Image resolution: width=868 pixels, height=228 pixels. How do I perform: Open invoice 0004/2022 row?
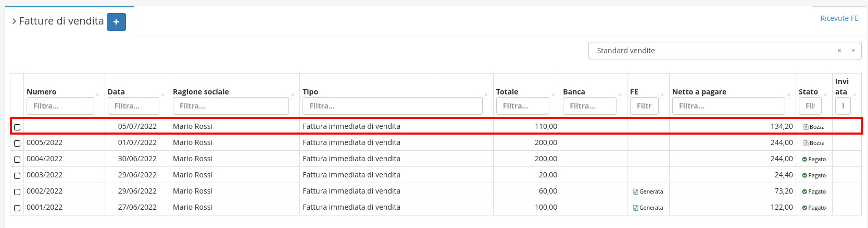tap(45, 159)
